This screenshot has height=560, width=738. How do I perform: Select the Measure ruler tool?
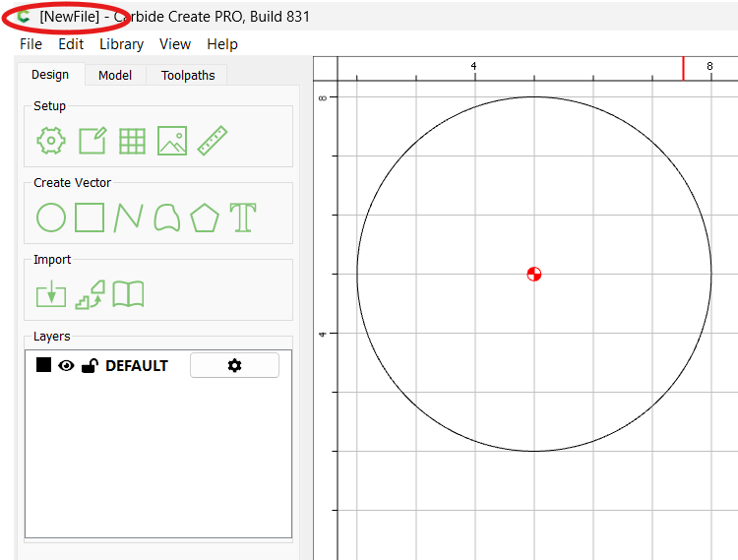pyautogui.click(x=213, y=141)
